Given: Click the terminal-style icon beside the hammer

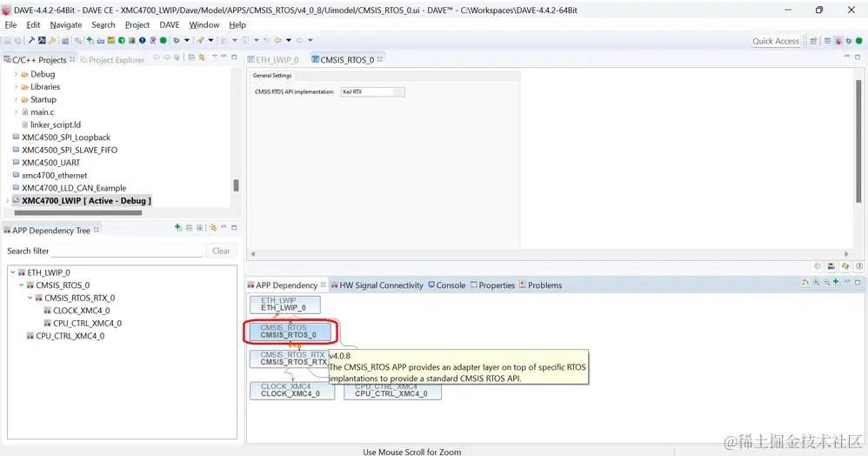Looking at the screenshot, I should [x=42, y=40].
